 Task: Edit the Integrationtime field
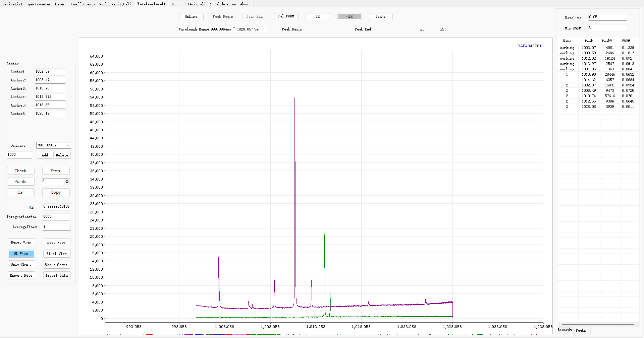tap(56, 217)
